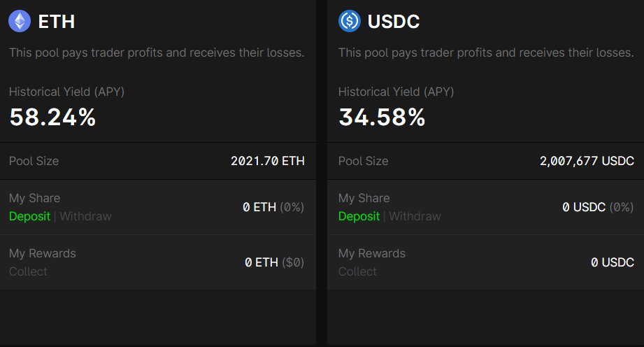This screenshot has height=347, width=644.
Task: Deposit into the USDC pool
Action: pyautogui.click(x=359, y=216)
